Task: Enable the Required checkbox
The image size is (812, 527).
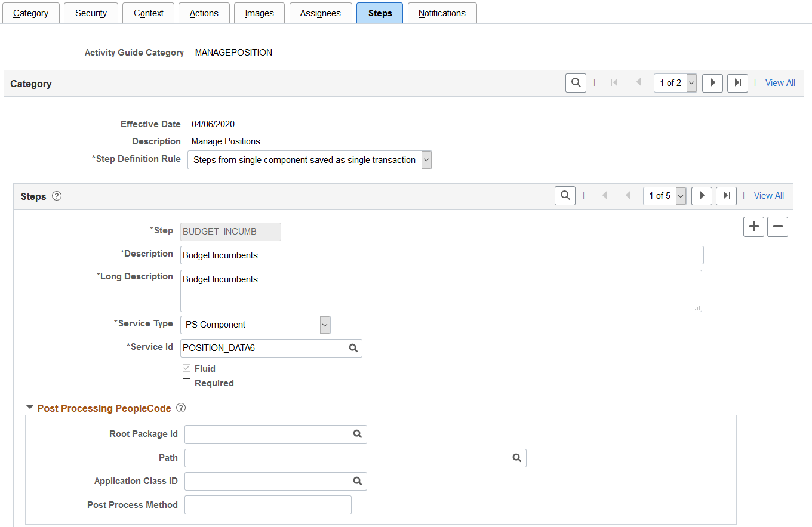Action: pos(186,383)
